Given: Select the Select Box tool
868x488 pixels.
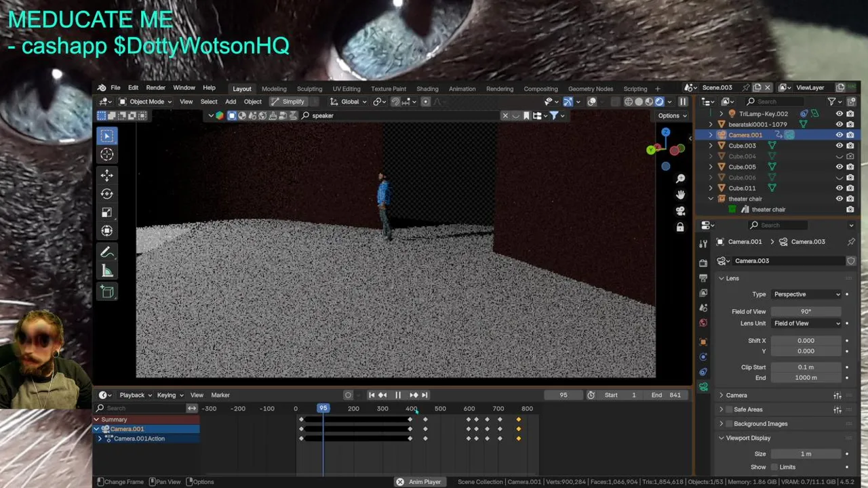Looking at the screenshot, I should tap(107, 136).
